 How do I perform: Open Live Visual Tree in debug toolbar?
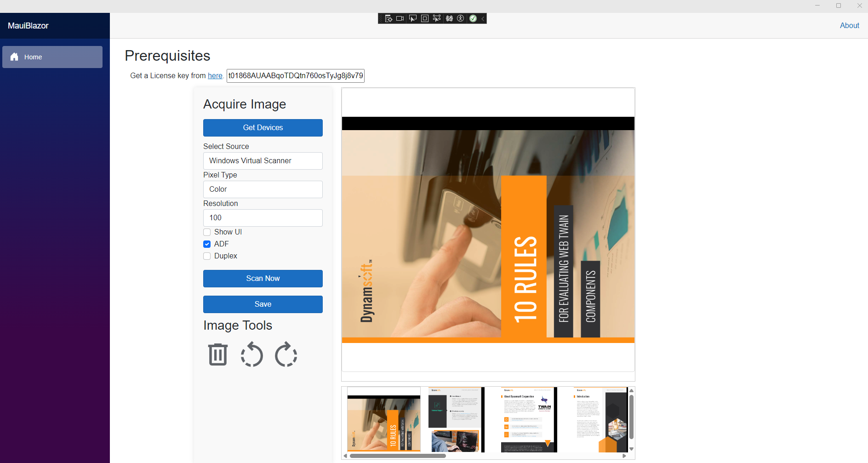coord(388,18)
